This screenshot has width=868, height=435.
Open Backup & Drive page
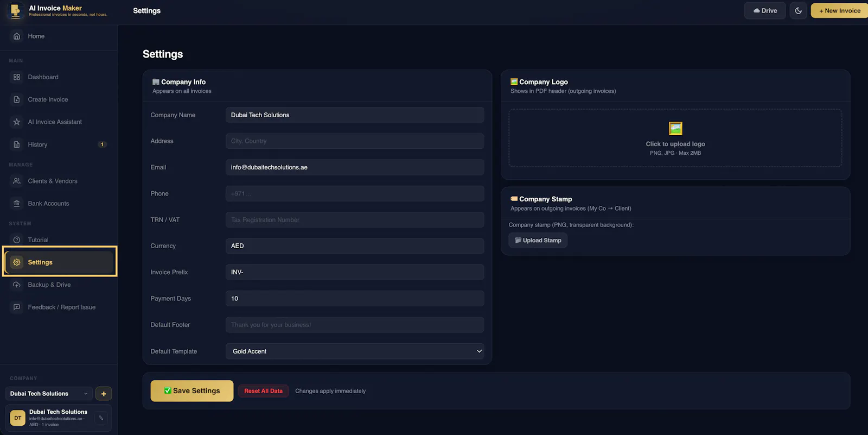click(x=59, y=285)
